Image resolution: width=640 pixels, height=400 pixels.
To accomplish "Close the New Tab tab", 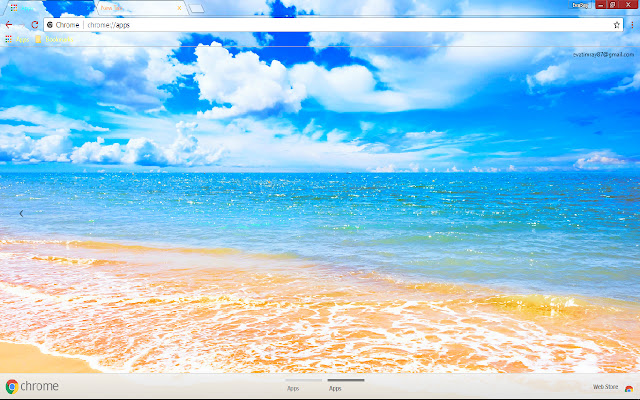I will [x=179, y=8].
